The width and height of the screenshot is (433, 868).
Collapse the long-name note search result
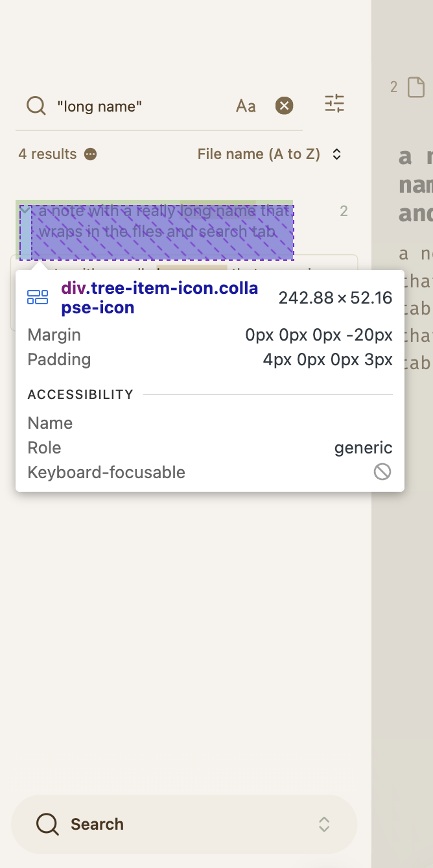[25, 211]
